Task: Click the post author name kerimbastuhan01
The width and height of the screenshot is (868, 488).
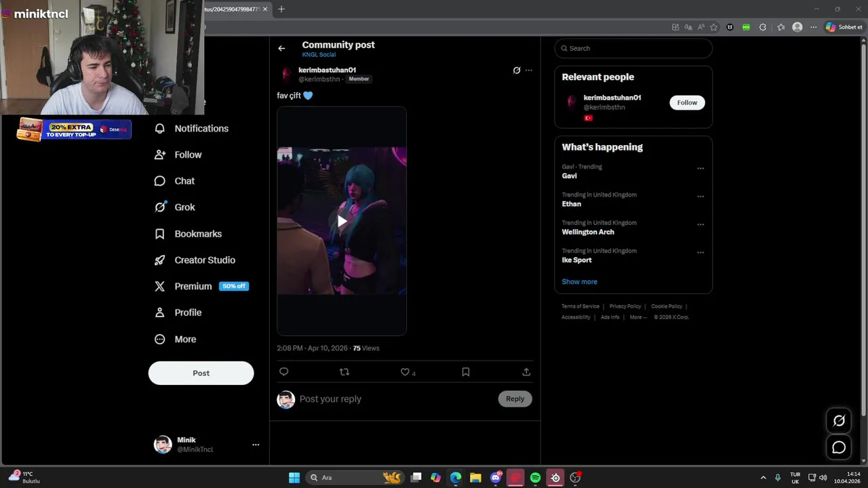Action: click(327, 70)
